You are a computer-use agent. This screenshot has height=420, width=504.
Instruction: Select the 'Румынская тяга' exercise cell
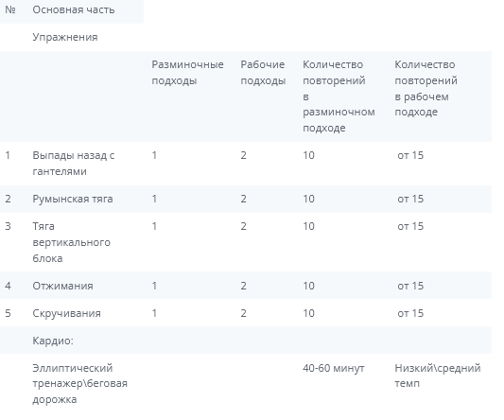73,199
